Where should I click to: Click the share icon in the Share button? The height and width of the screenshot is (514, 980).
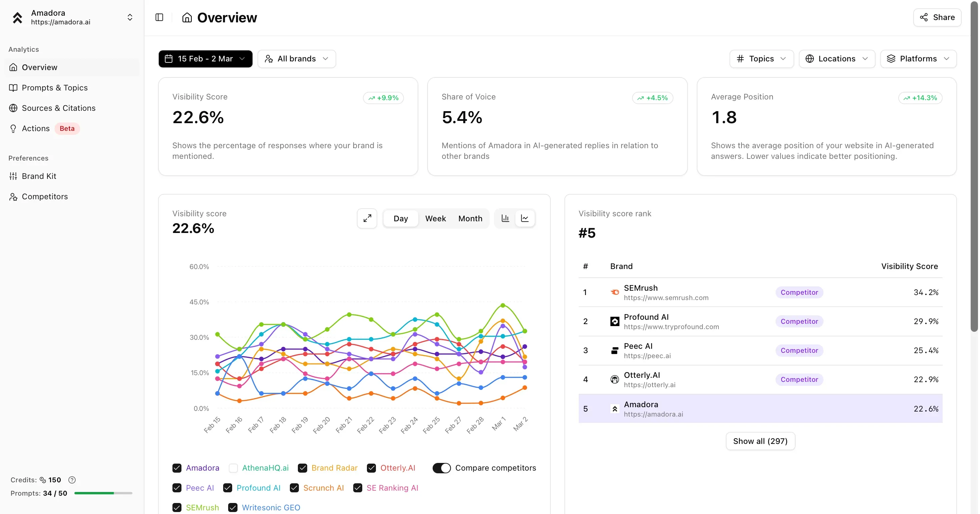[x=924, y=17]
